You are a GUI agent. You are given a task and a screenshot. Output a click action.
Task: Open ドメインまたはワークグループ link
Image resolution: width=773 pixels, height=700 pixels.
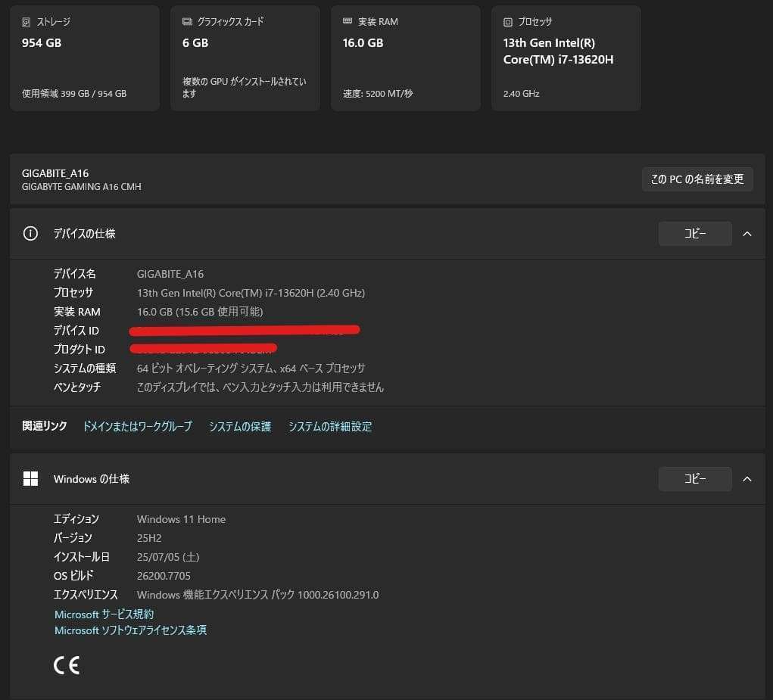[138, 426]
